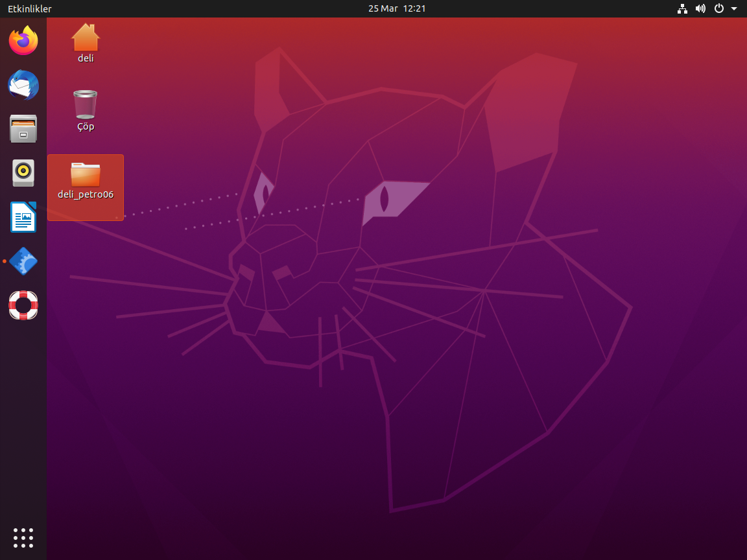The height and width of the screenshot is (560, 747).
Task: Open the Etkinlikler overview
Action: pos(30,8)
